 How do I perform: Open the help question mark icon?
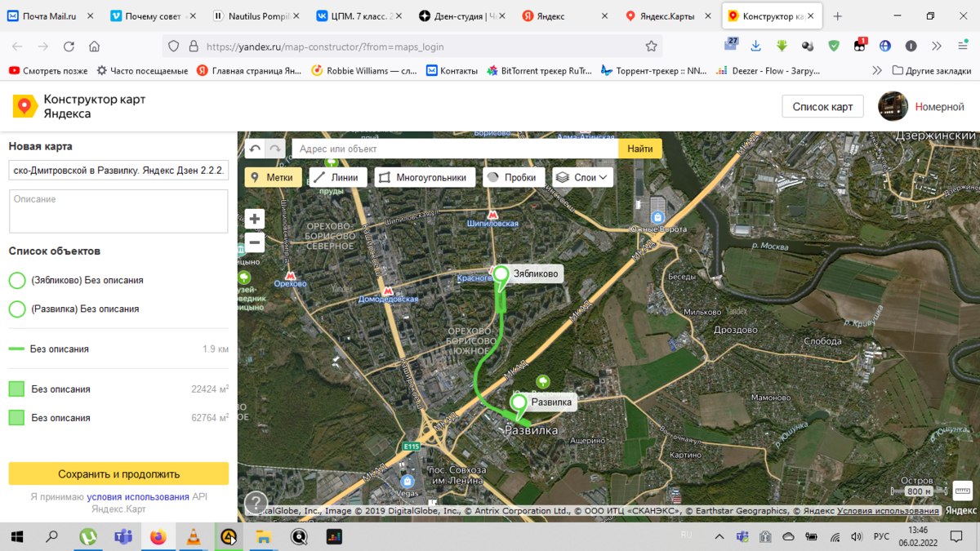(x=256, y=502)
